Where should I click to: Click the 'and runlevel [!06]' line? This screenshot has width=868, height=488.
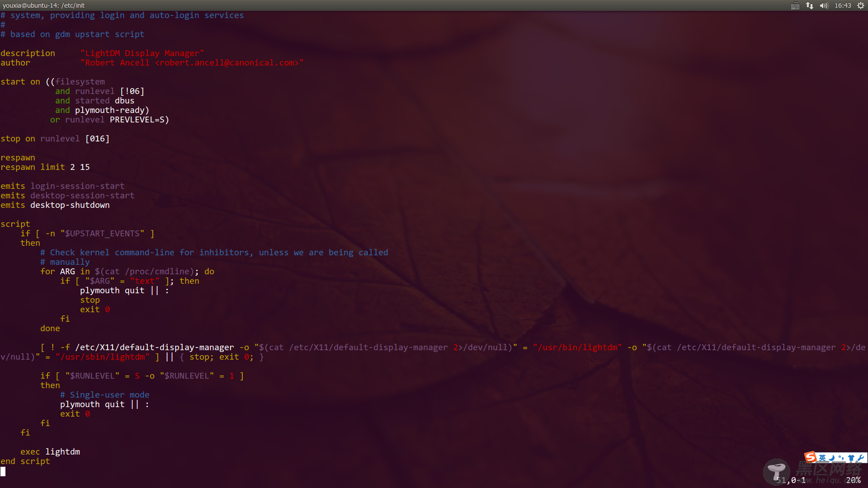pos(99,91)
